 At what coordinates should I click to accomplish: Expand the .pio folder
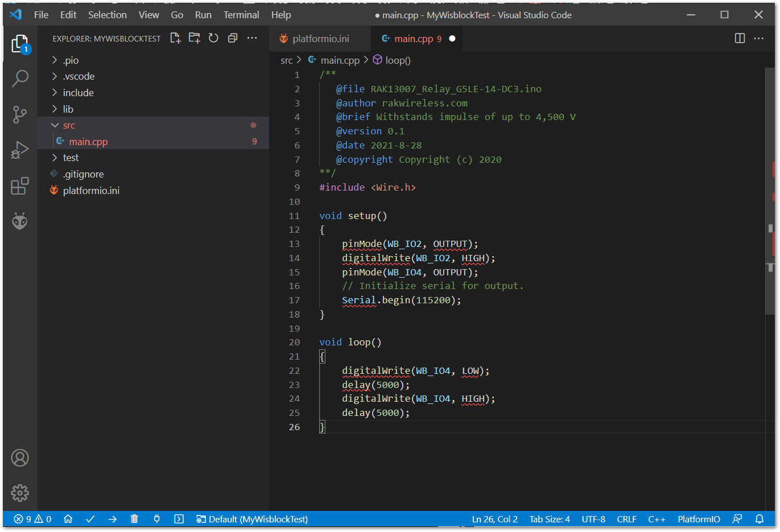click(x=153, y=60)
